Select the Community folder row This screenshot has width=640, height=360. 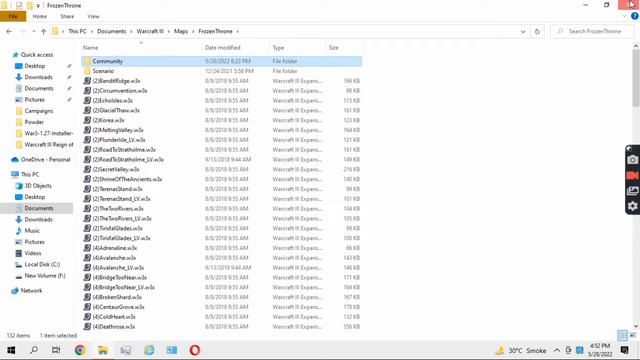(x=222, y=61)
